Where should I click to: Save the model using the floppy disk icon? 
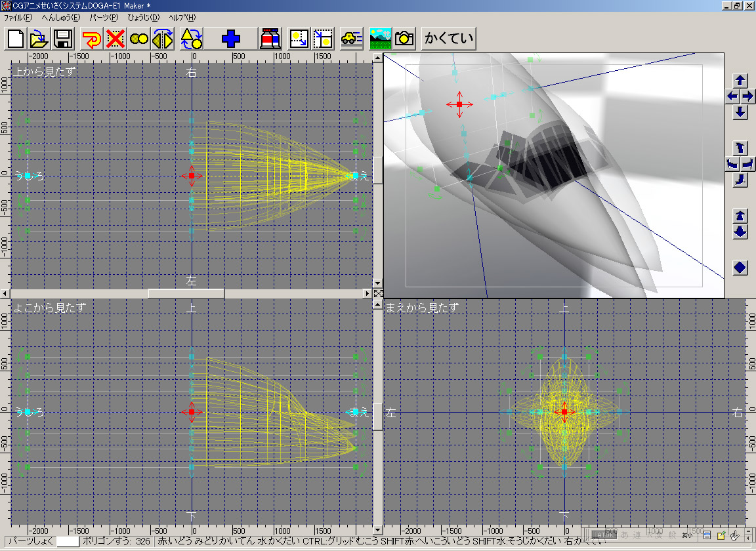63,39
